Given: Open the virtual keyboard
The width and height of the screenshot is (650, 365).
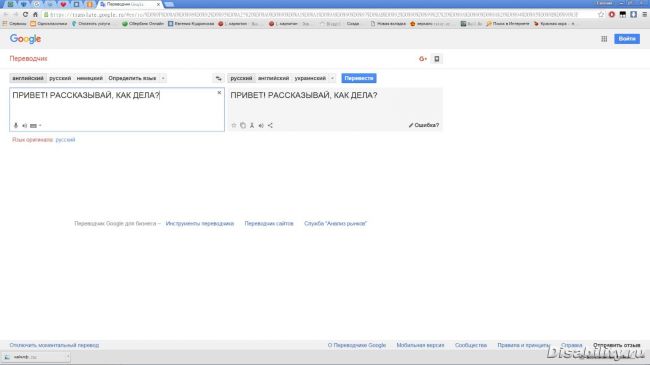Looking at the screenshot, I should tap(33, 125).
